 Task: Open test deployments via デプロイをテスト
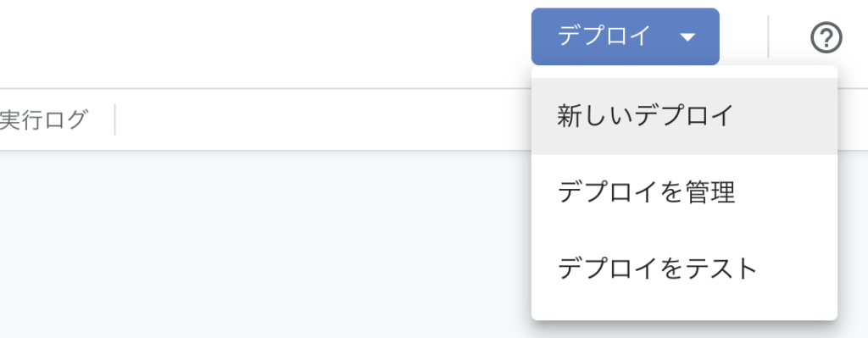point(684,269)
